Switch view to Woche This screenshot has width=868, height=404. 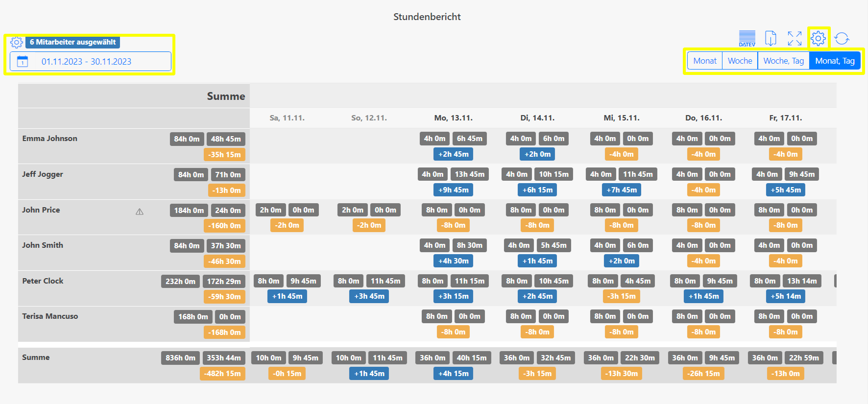pos(740,61)
